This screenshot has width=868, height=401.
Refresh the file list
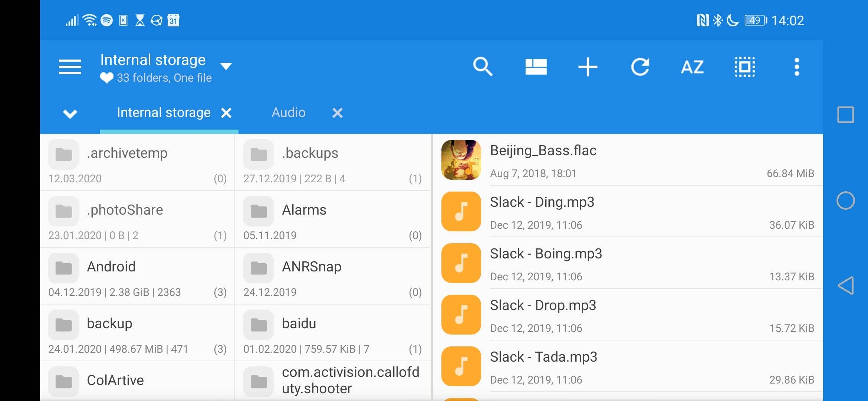click(640, 67)
